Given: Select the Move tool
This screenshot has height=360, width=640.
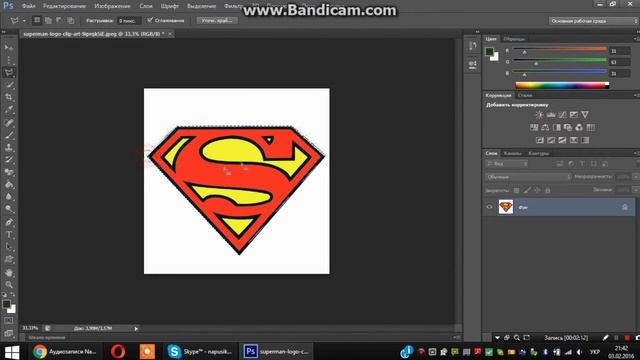Looking at the screenshot, I should click(x=9, y=48).
